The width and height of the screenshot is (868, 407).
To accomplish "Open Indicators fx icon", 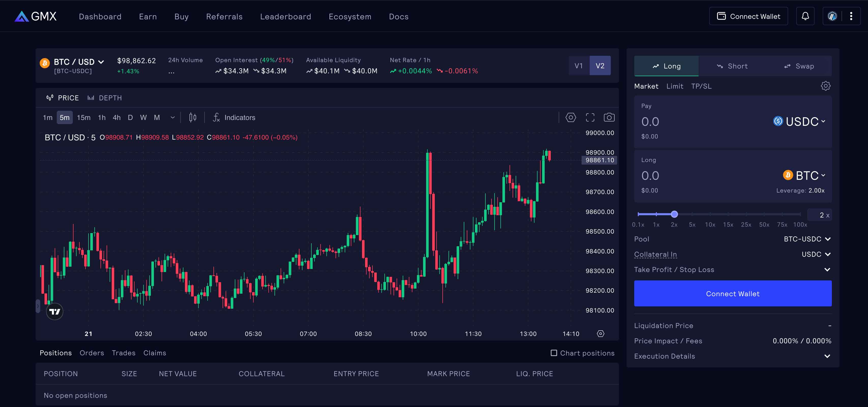I will 216,117.
